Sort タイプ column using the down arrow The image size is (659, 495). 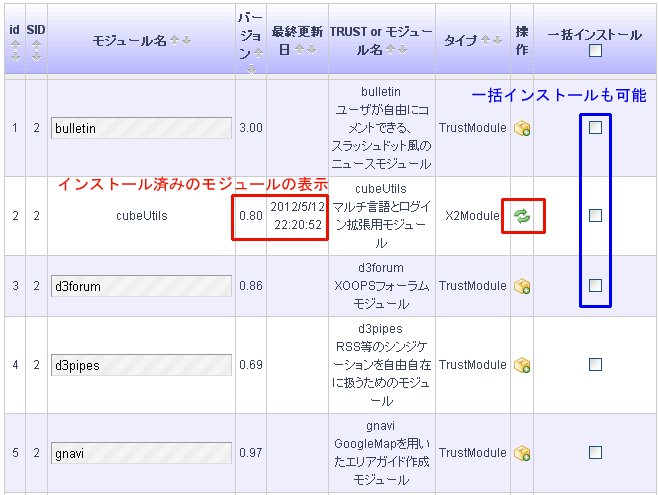point(497,41)
